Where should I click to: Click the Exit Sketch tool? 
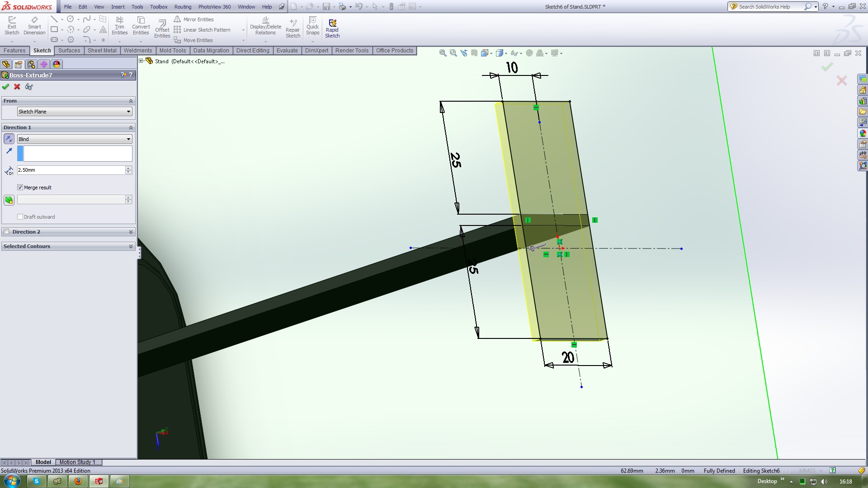tap(12, 26)
